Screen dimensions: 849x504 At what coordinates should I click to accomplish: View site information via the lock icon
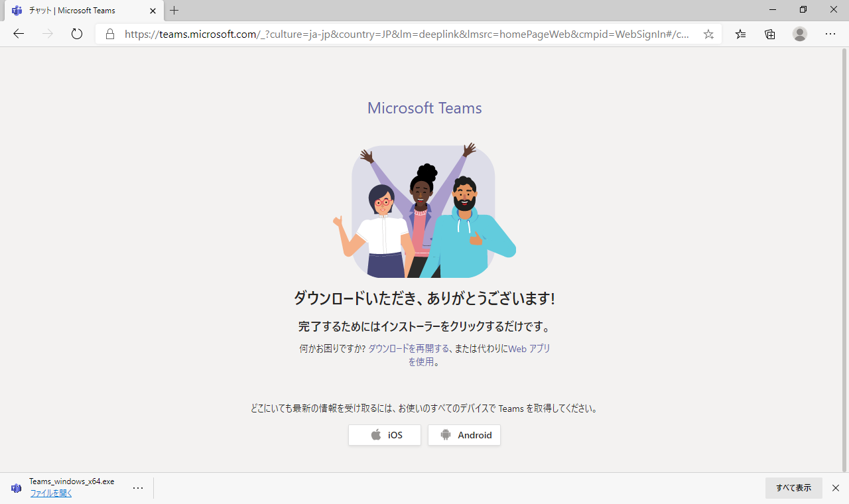click(x=110, y=34)
